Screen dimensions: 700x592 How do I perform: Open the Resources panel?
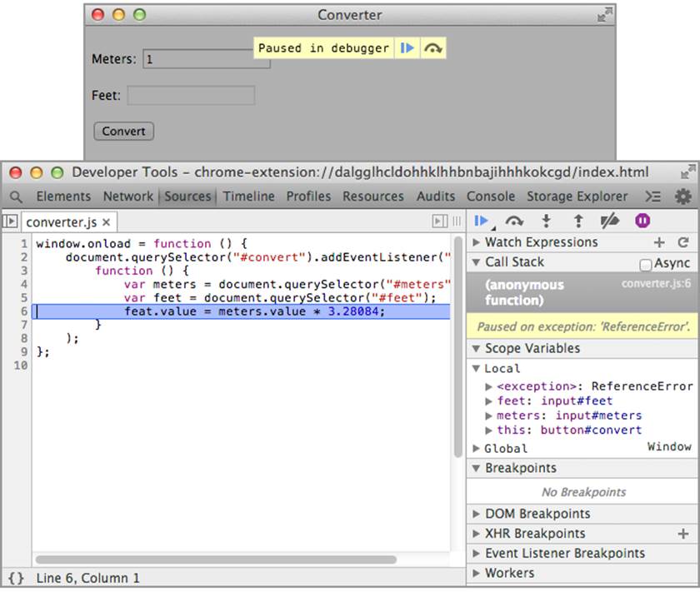coord(373,197)
